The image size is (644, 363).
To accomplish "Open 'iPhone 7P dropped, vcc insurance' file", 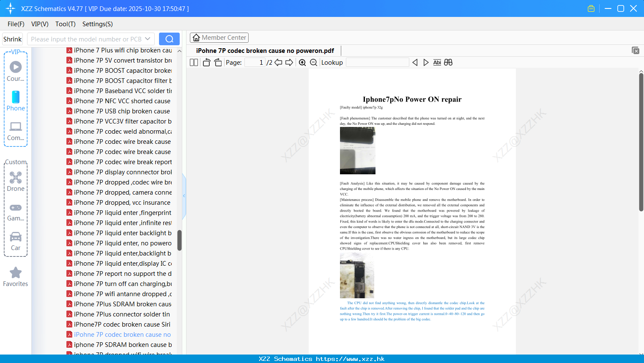I will 118,203.
